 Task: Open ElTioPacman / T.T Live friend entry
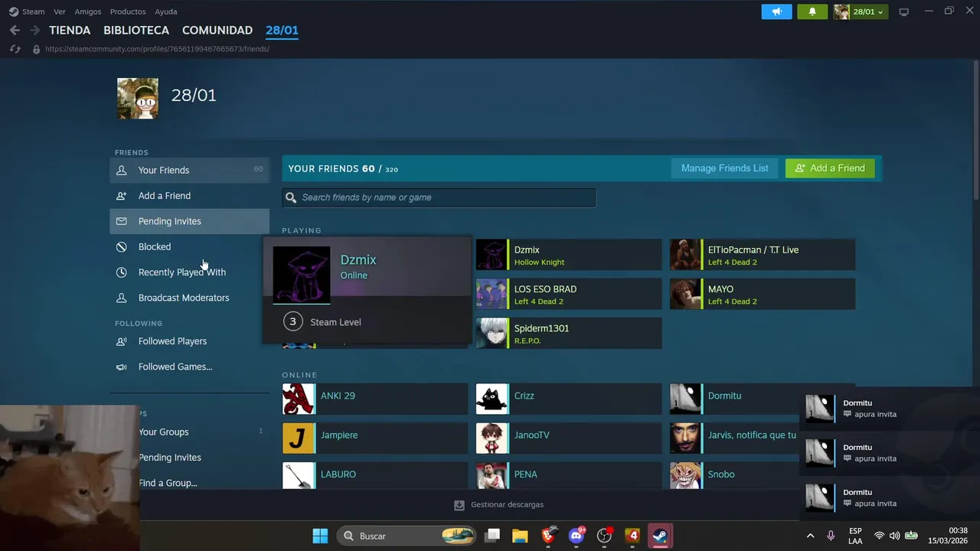point(763,255)
